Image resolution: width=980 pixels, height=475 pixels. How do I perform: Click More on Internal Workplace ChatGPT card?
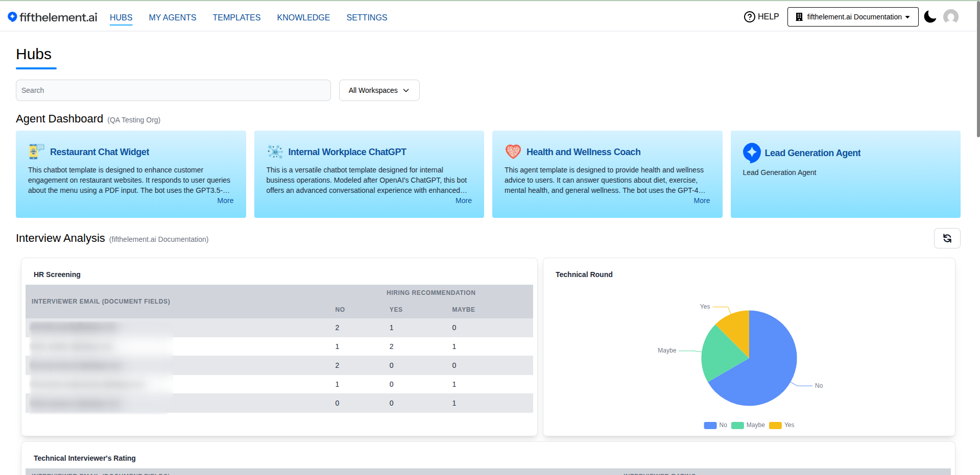coord(463,201)
